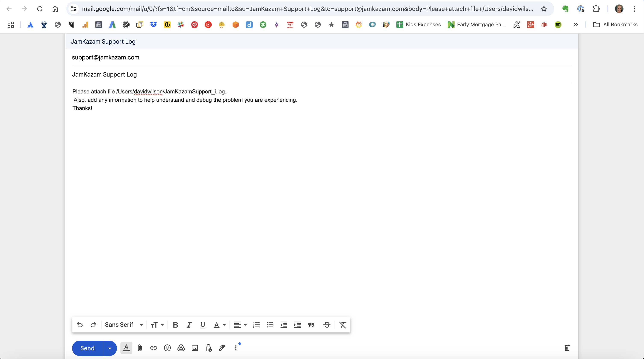The image size is (644, 359).
Task: Open the text size dropdown
Action: coord(157,325)
